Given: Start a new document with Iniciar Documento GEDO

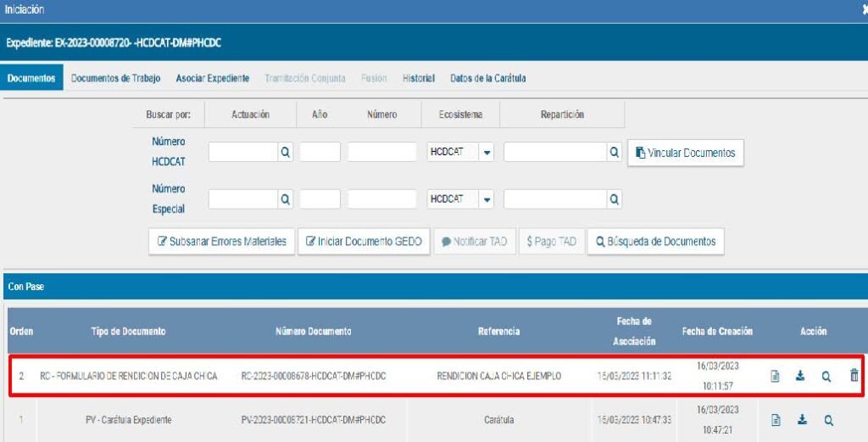Looking at the screenshot, I should tap(364, 242).
